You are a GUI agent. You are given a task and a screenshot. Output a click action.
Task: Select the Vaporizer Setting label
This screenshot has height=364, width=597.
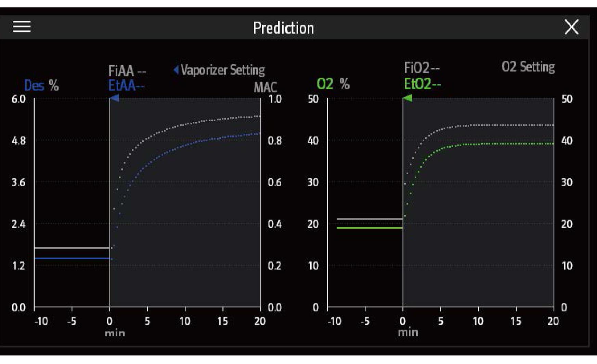tap(223, 70)
